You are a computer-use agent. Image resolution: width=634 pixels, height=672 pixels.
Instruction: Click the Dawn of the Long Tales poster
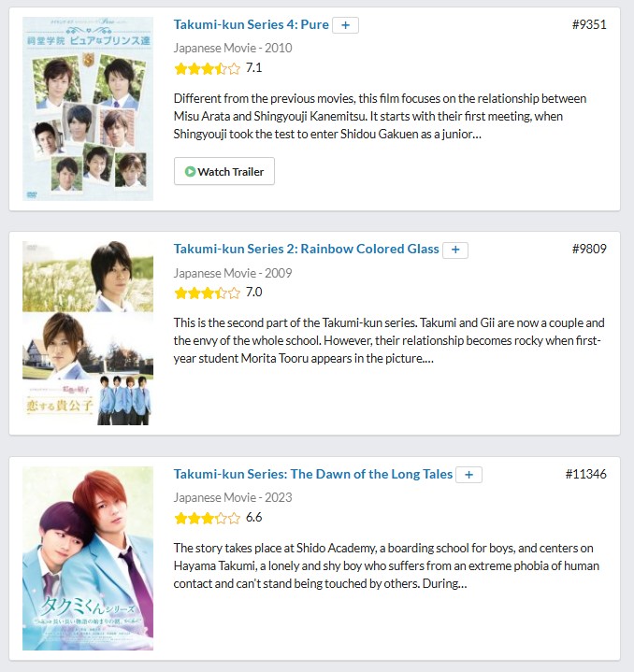tap(88, 558)
